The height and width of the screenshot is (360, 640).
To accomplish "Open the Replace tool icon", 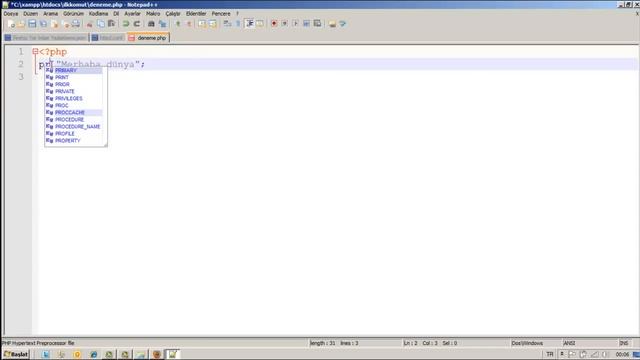I will pos(162,24).
